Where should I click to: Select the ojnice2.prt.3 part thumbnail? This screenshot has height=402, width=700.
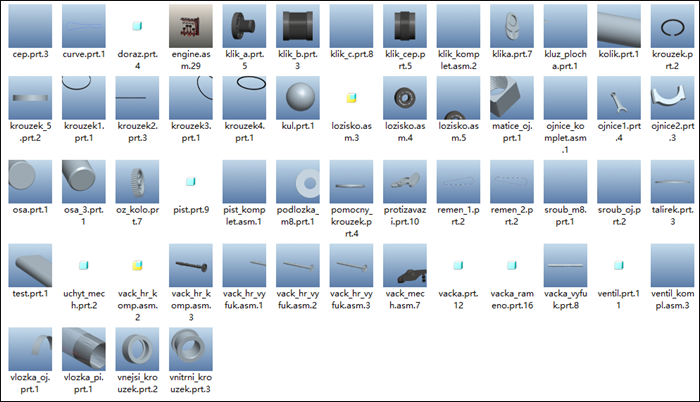672,98
